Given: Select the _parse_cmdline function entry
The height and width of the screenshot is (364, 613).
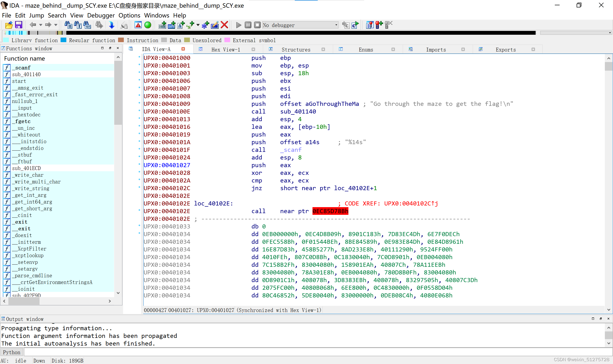Looking at the screenshot, I should click(x=58, y=275).
